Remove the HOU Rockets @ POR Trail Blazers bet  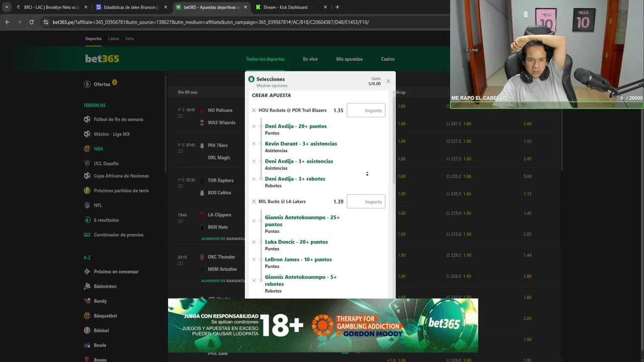click(254, 110)
